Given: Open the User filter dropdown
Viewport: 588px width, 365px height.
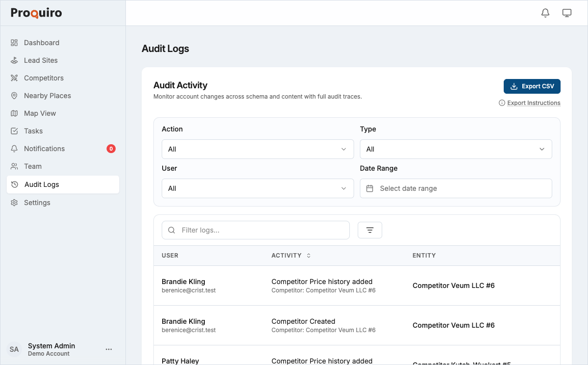Looking at the screenshot, I should pyautogui.click(x=258, y=188).
